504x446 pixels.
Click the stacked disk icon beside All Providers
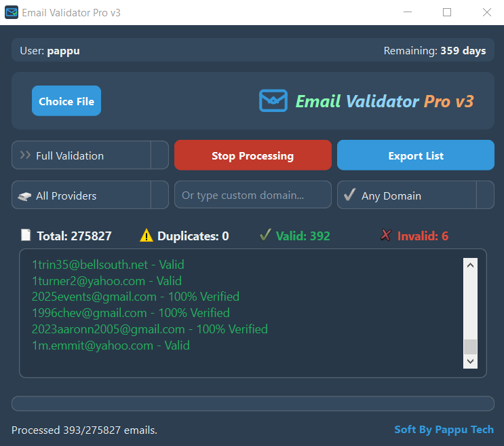pos(25,196)
